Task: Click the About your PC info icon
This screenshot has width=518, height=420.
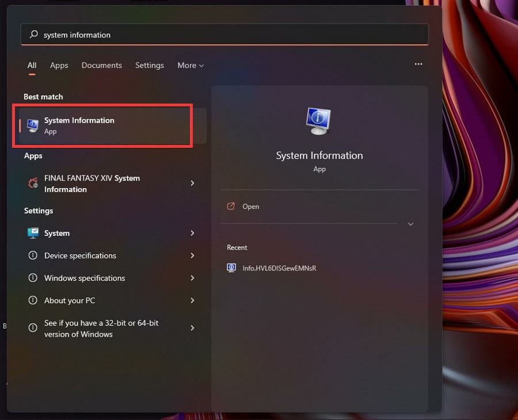Action: 33,300
